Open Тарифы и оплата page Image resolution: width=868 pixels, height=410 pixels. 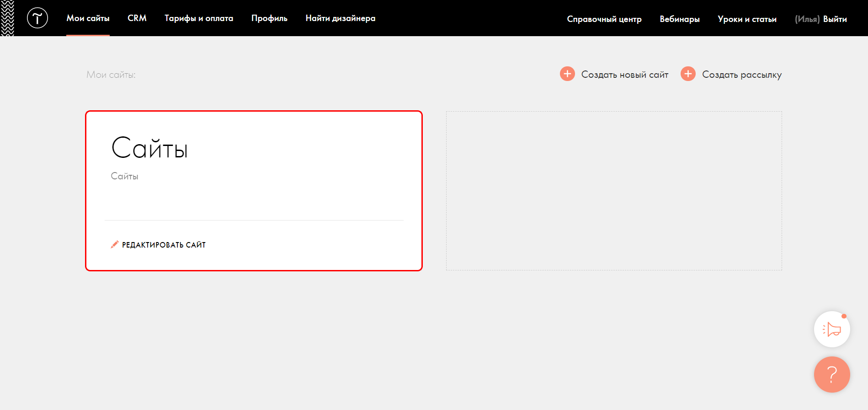tap(199, 18)
